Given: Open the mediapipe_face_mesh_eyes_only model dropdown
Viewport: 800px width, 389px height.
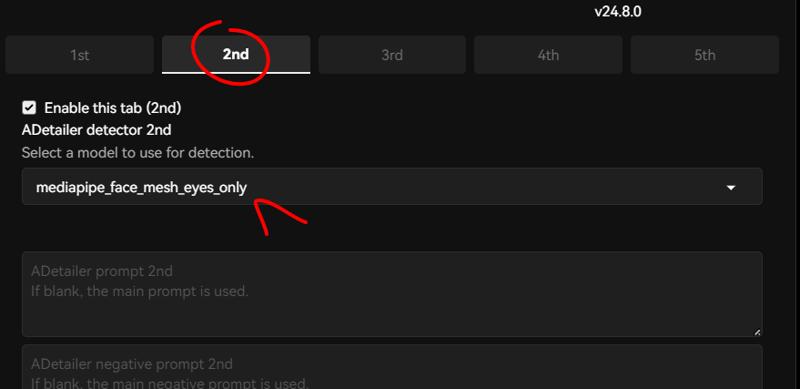Looking at the screenshot, I should point(392,186).
